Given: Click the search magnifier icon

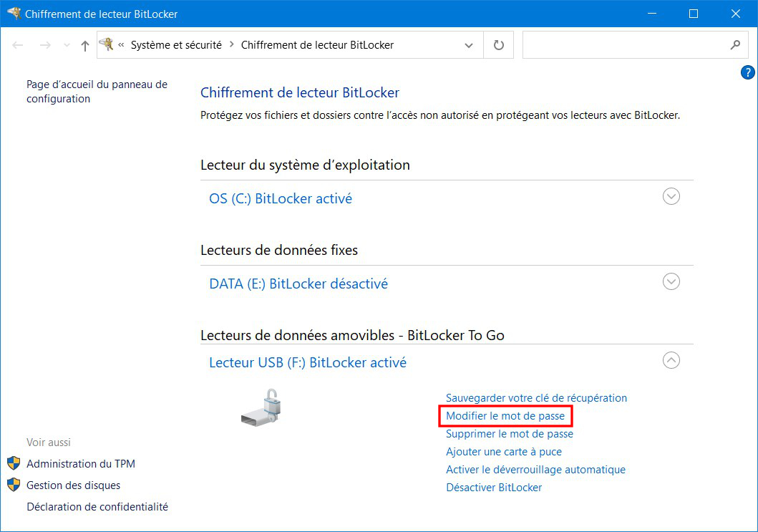Looking at the screenshot, I should (x=735, y=45).
